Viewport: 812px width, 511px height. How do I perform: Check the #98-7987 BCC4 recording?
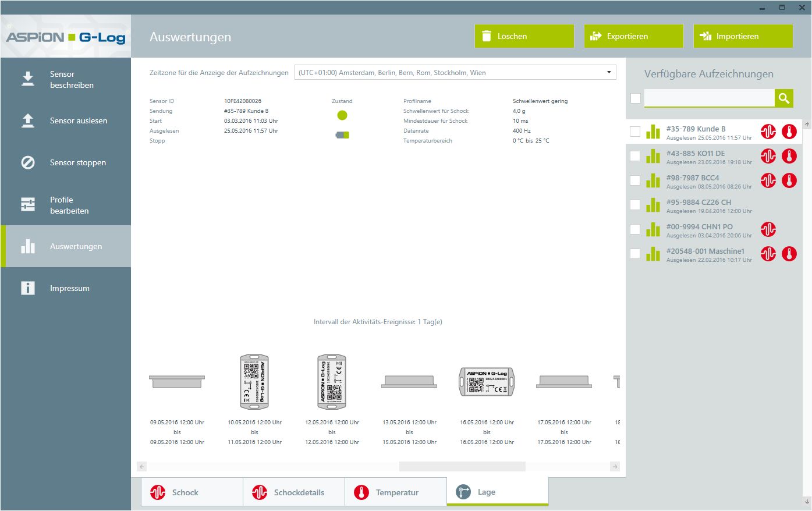click(635, 180)
